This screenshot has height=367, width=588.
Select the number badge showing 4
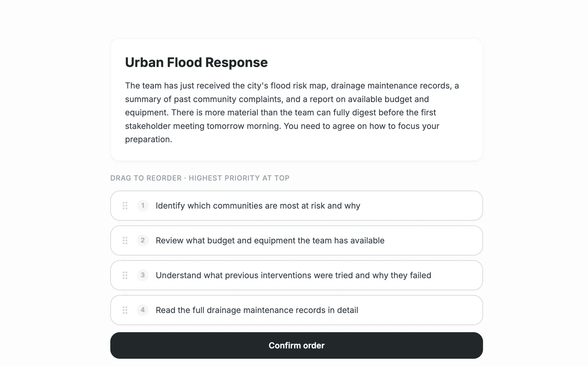[143, 310]
